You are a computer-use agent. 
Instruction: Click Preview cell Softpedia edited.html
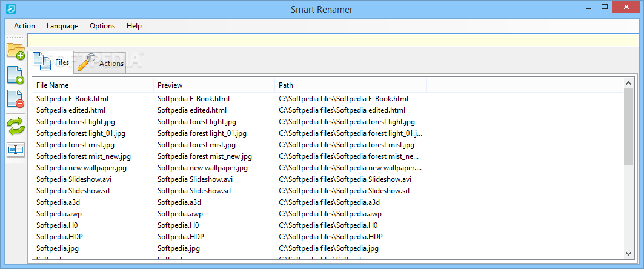[x=192, y=110]
